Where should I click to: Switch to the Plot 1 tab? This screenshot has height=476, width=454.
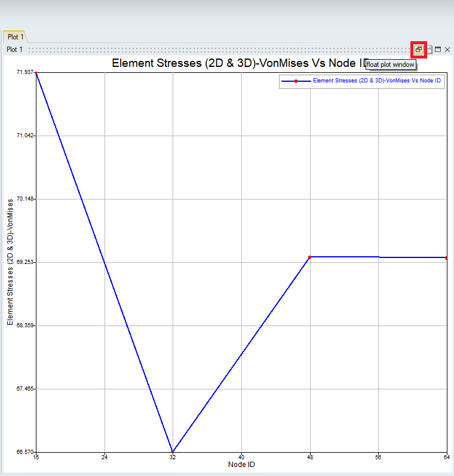click(x=16, y=37)
